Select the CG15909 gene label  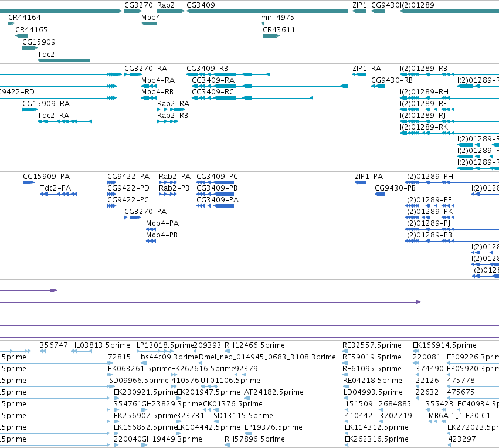tap(39, 42)
